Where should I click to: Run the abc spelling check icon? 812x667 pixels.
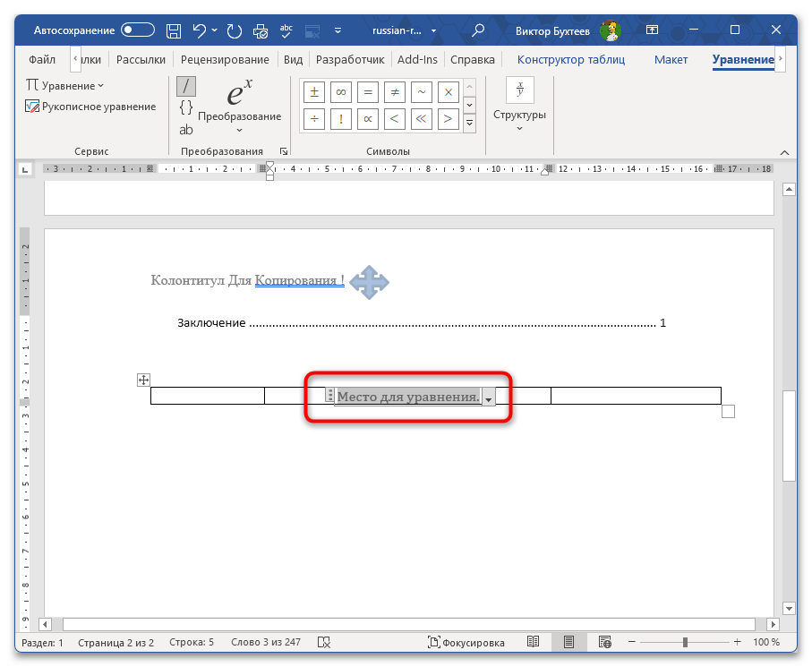pyautogui.click(x=286, y=30)
